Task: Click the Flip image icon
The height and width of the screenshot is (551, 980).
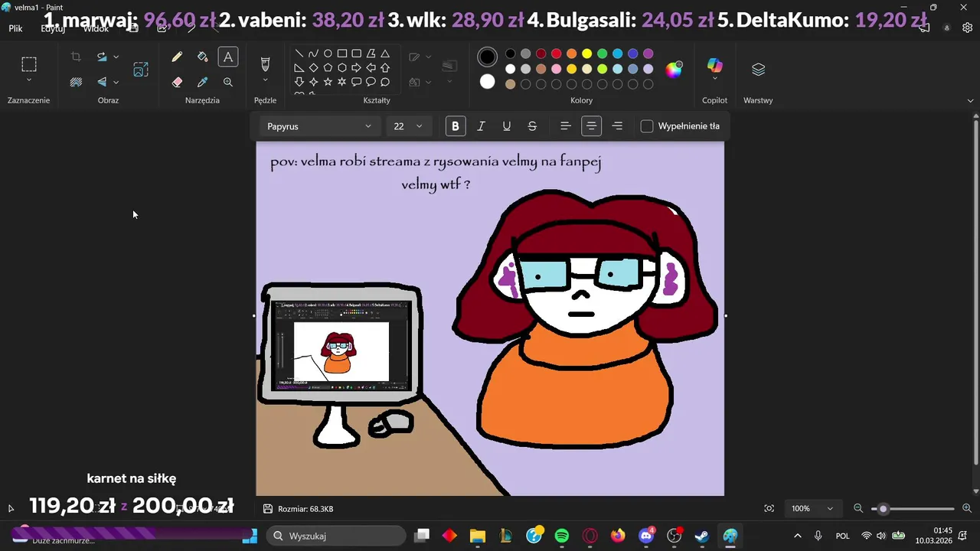Action: coord(101,82)
